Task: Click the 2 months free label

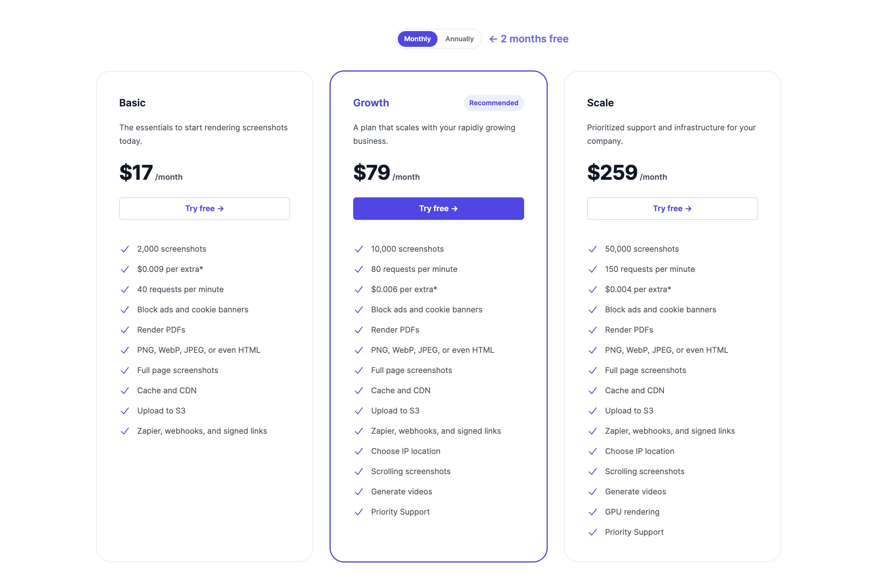Action: pos(535,39)
